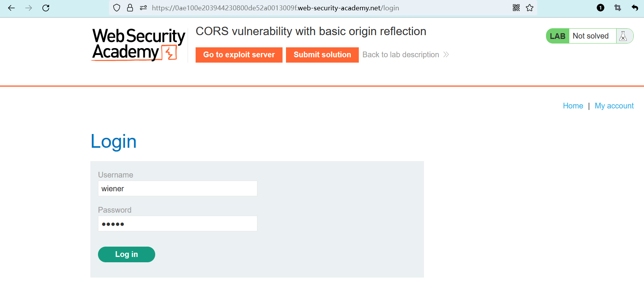Select the crop screenshot tool icon
Viewport: 644px width, 289px height.
coord(618,8)
